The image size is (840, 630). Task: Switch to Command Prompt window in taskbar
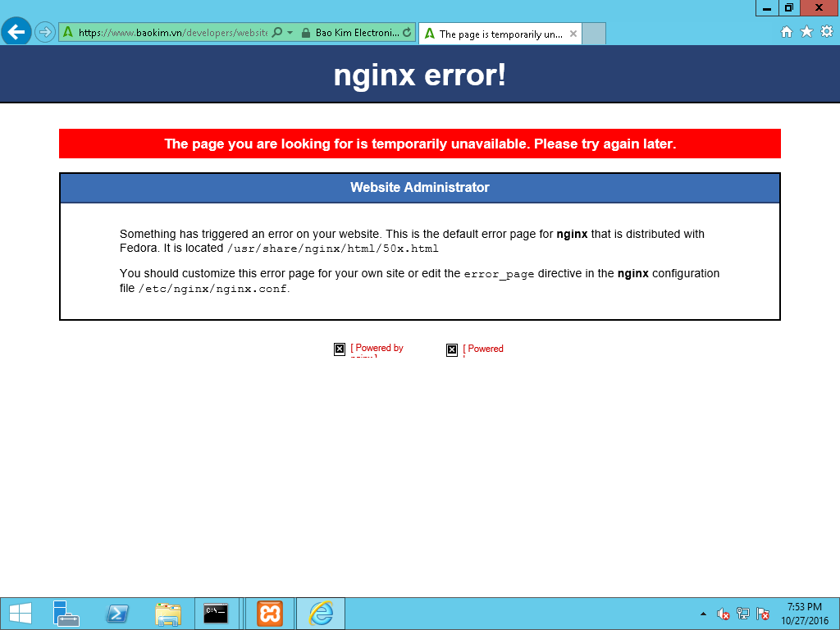pyautogui.click(x=216, y=614)
